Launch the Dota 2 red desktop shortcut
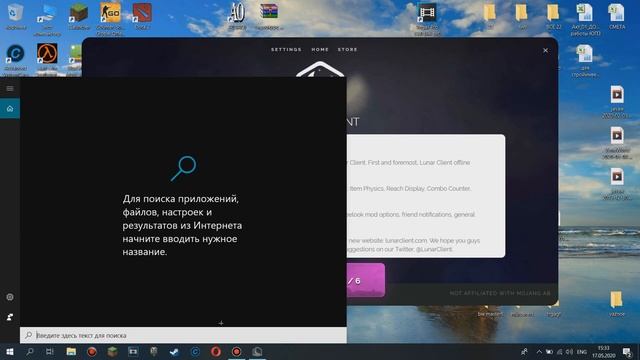The height and width of the screenshot is (360, 640). coord(142,16)
